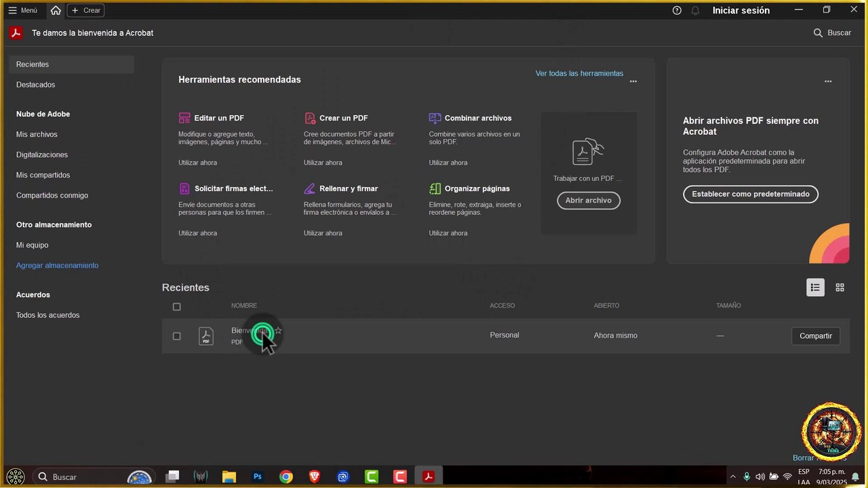Click Iniciar sesión
Image resolution: width=868 pixels, height=488 pixels.
(x=741, y=10)
